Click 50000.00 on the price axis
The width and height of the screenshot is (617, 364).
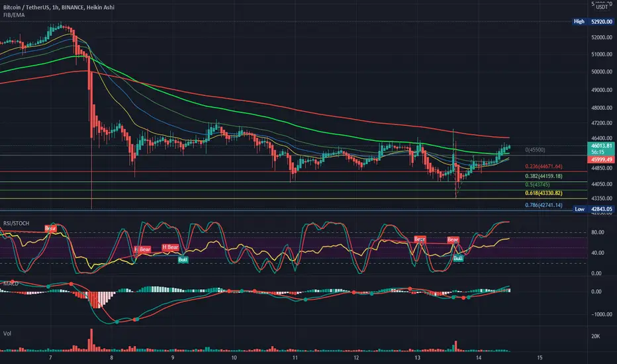(602, 71)
